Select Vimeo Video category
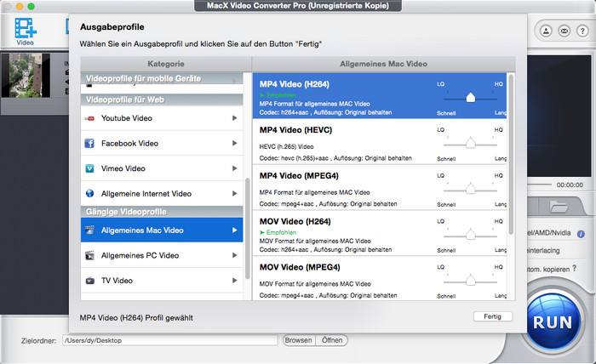This screenshot has width=596, height=364. pyautogui.click(x=162, y=168)
